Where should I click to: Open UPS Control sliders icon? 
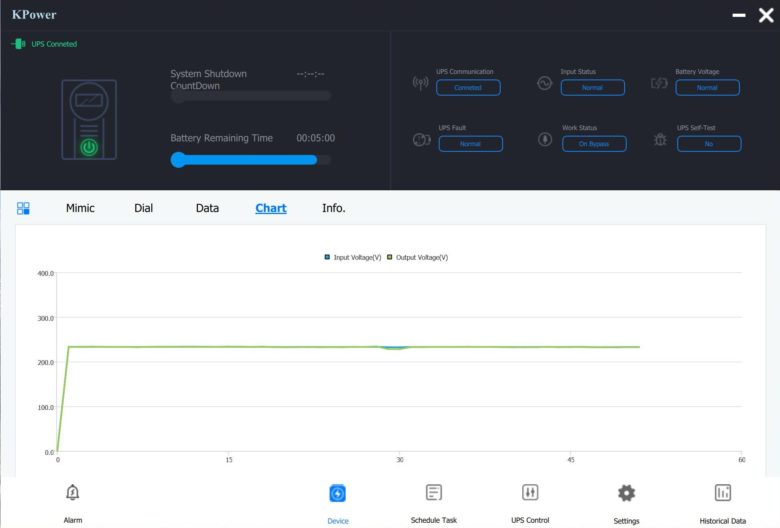click(x=530, y=492)
